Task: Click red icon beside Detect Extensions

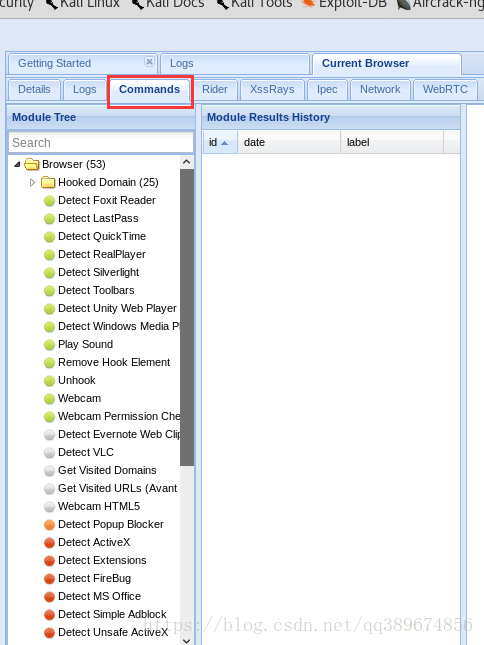Action: point(49,561)
